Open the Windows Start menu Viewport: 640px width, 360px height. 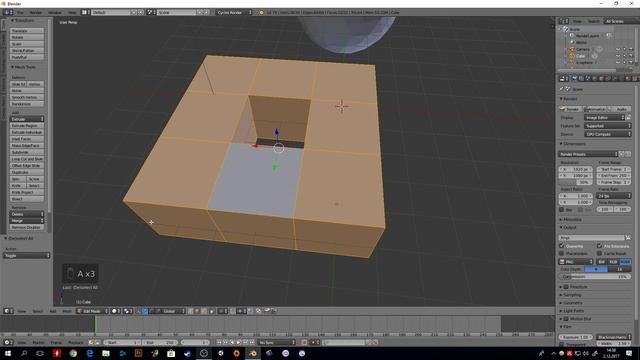tap(8, 353)
